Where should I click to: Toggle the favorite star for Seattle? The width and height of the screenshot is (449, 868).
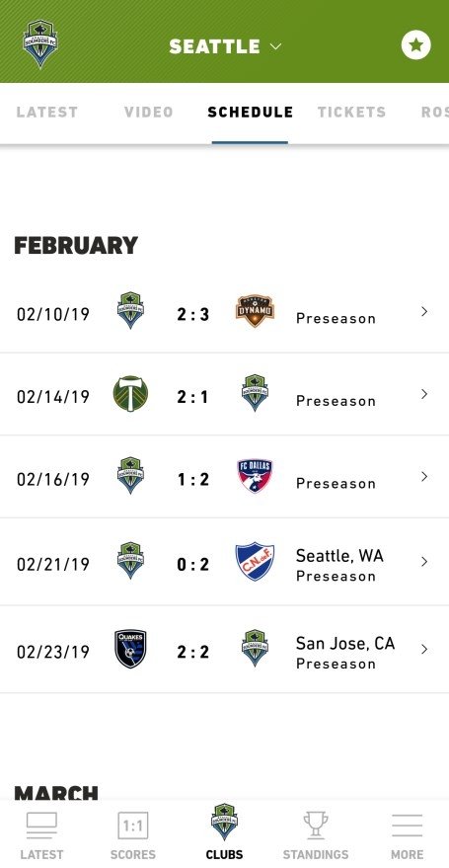415,44
